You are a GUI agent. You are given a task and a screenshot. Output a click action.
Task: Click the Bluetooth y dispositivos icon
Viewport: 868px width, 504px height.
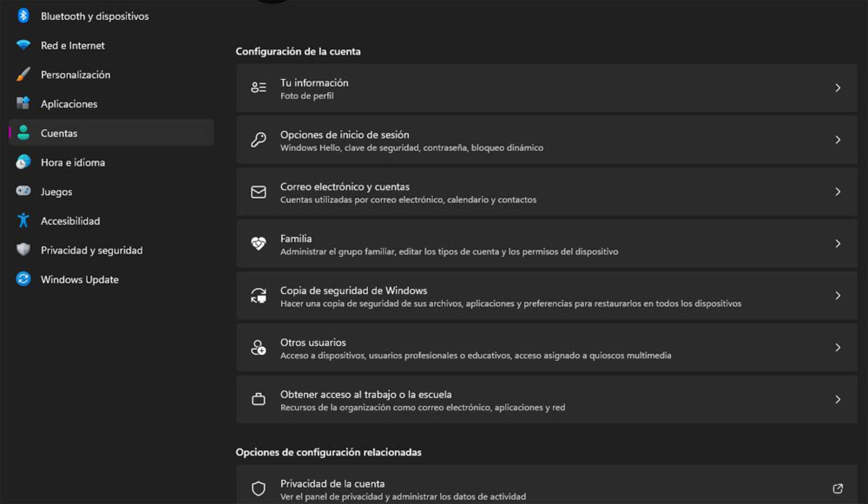pyautogui.click(x=23, y=16)
